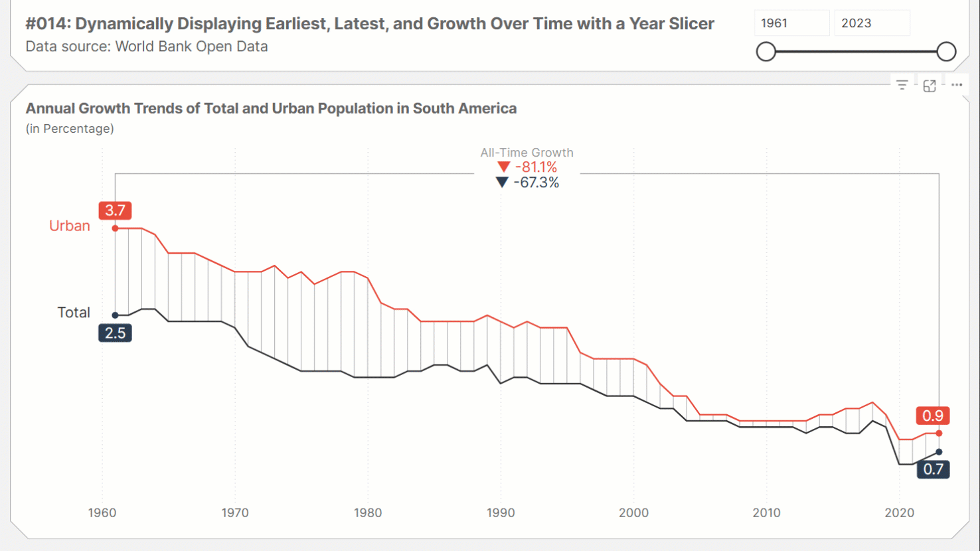The height and width of the screenshot is (551, 980).
Task: Click the -81.1% All-Time Growth value
Action: click(x=536, y=167)
